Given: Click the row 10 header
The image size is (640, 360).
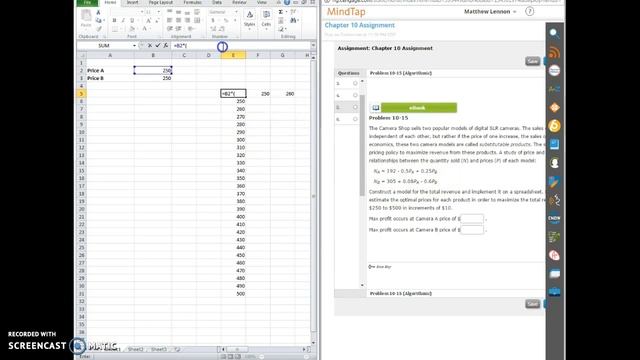Looking at the screenshot, I should 81,132.
